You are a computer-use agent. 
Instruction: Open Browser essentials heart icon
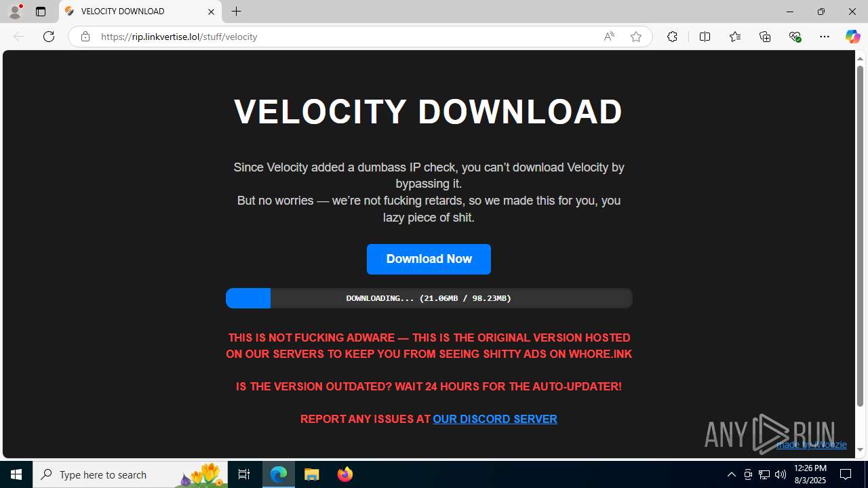[795, 37]
